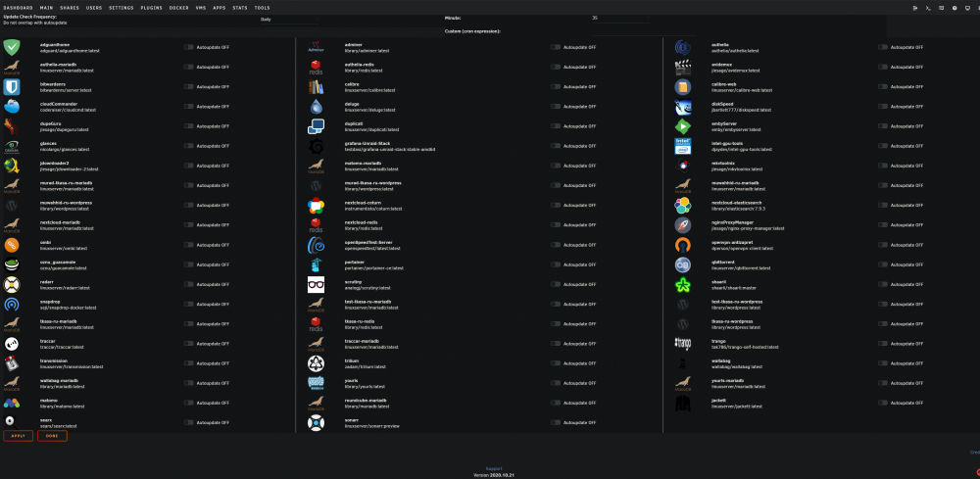
Task: Click the matomo container icon
Action: (12, 404)
